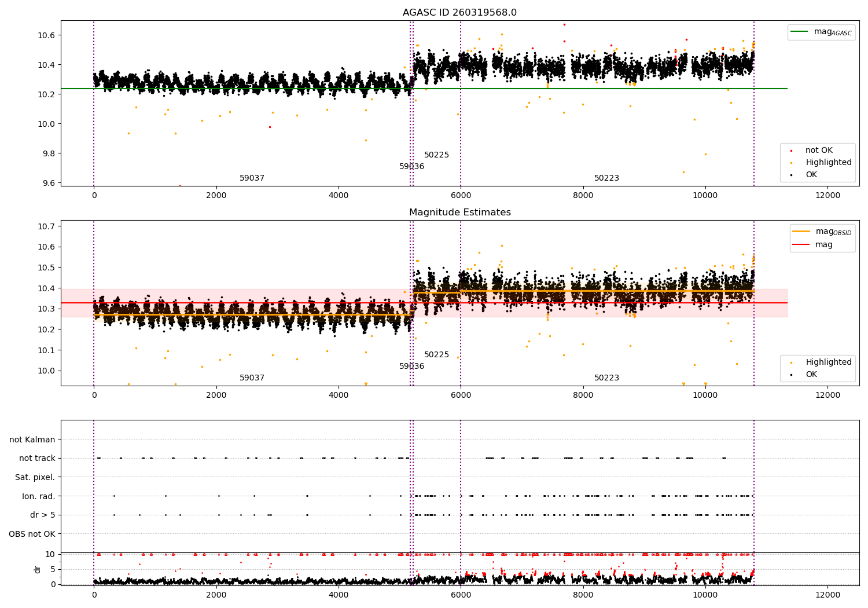Click the 9.6 y-tick in the top plot
Screen dimensions: 868x608
click(x=49, y=183)
